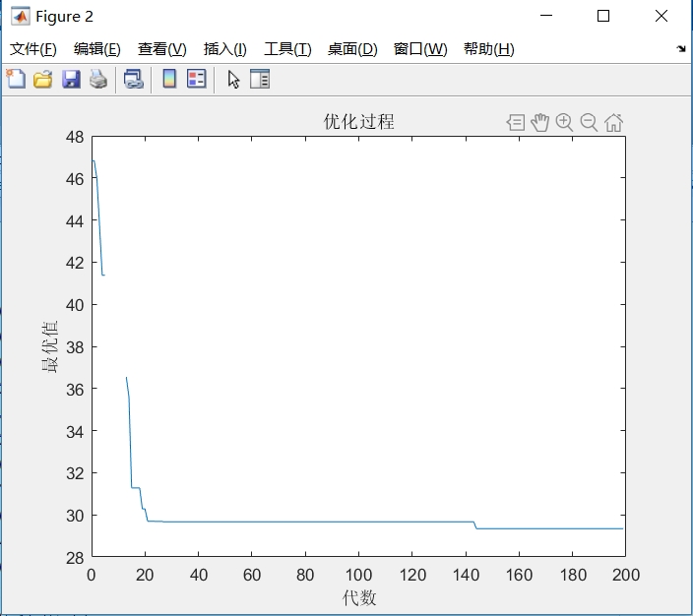Open a file with the folder icon

point(43,80)
